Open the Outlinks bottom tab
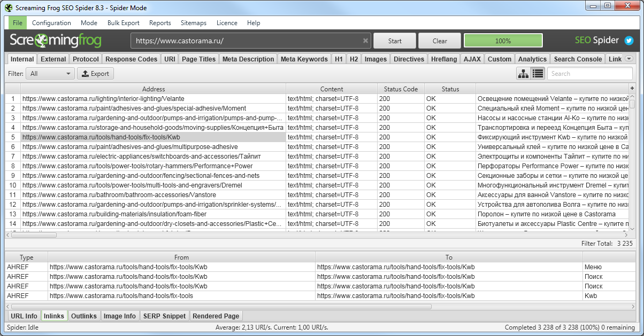Image resolution: width=644 pixels, height=336 pixels. (x=84, y=316)
